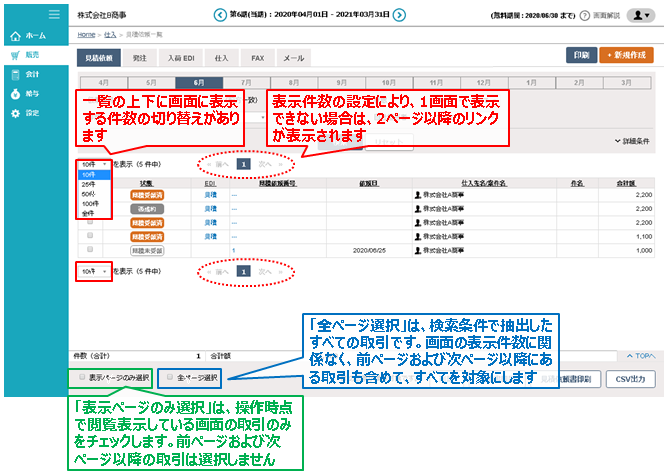Check the 表示ページのみ選択 checkbox
Image resolution: width=665 pixels, height=475 pixels.
[x=83, y=377]
